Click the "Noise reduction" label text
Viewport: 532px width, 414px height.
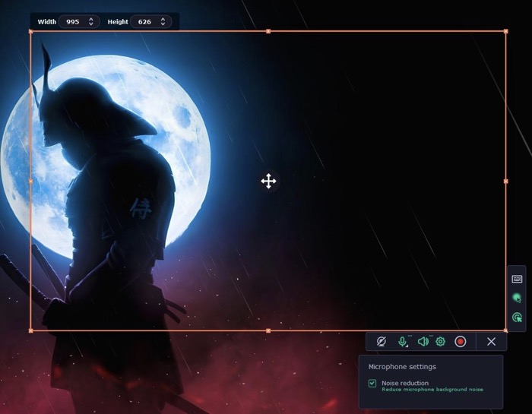pyautogui.click(x=405, y=383)
